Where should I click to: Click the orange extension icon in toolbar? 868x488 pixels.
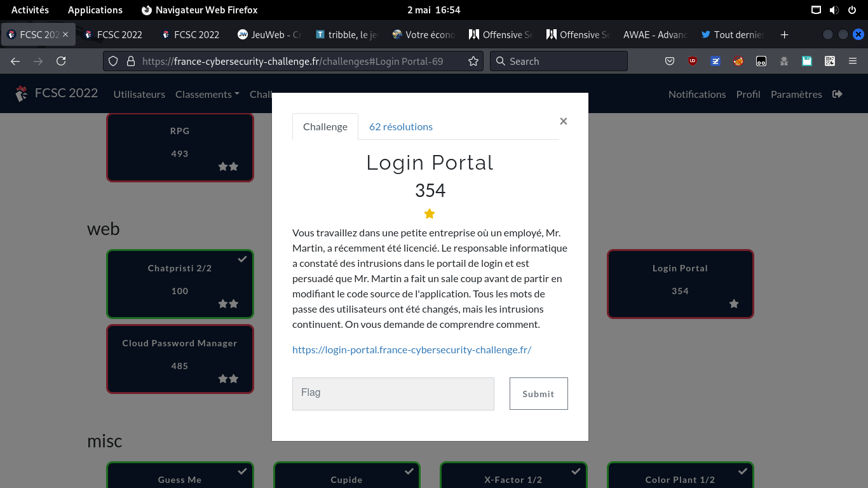point(738,61)
